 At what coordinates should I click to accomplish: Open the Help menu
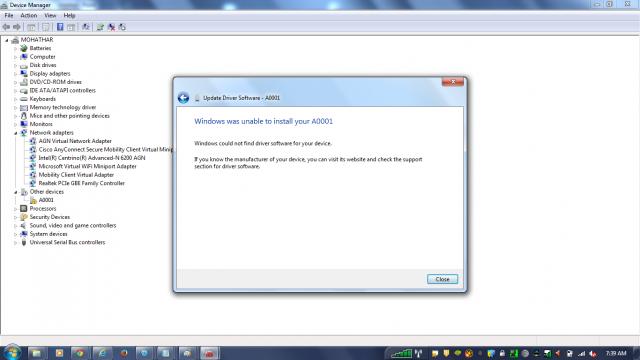click(69, 16)
